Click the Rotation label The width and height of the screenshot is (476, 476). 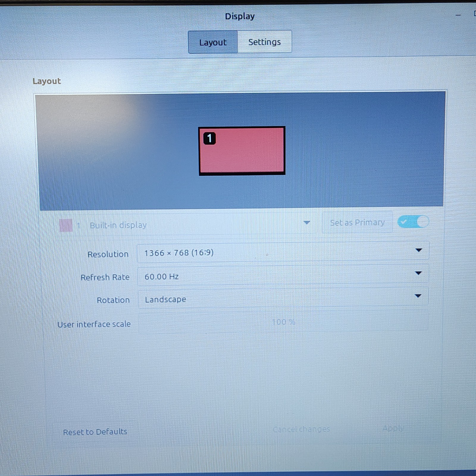pos(113,300)
